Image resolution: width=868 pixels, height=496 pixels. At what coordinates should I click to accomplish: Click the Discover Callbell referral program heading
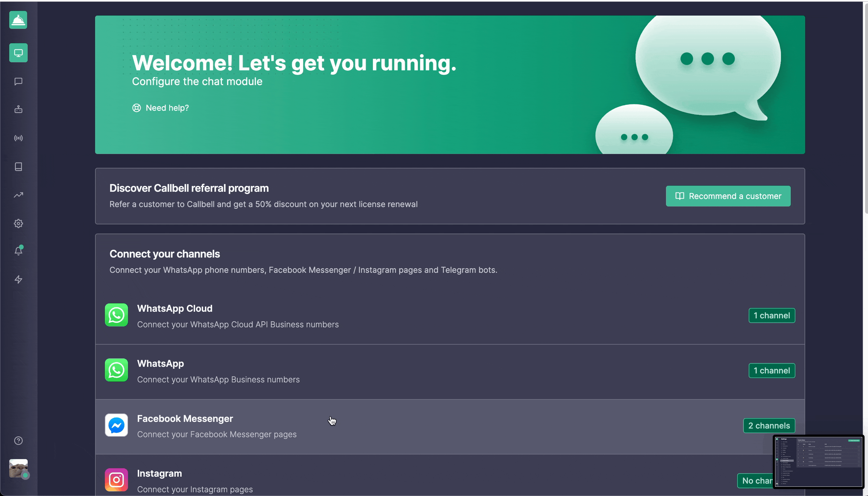click(x=189, y=188)
